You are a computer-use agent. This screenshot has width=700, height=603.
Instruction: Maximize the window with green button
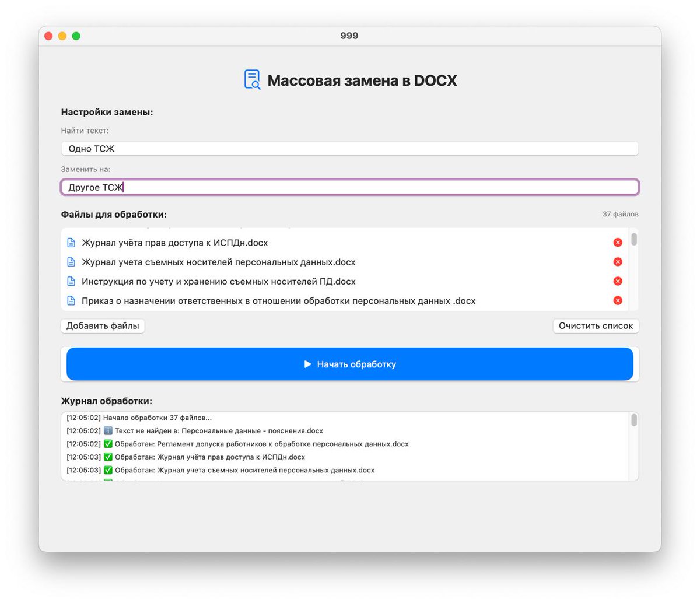click(76, 36)
